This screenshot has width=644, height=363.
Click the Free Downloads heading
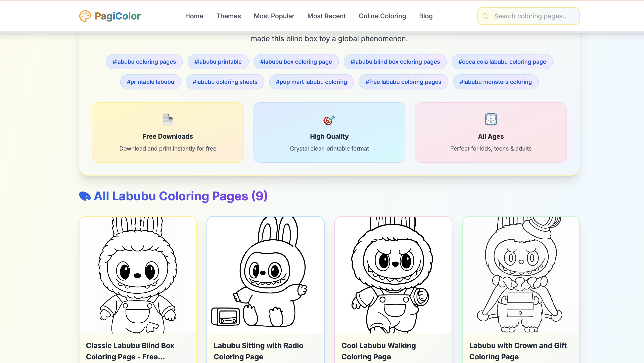pos(168,136)
